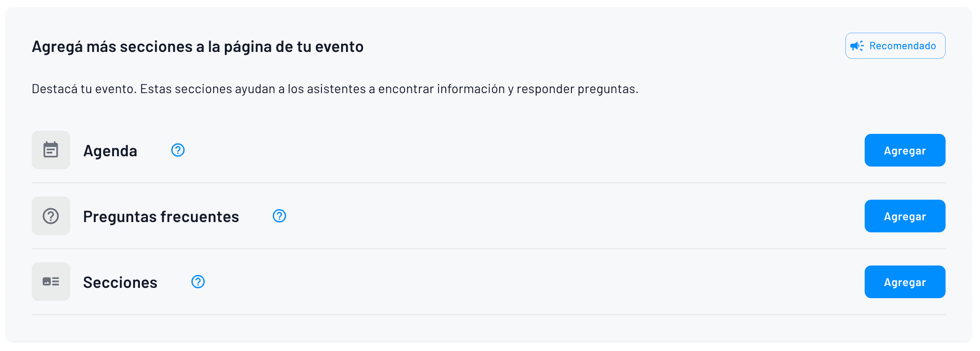
Task: Click the Secciones card icon
Action: pyautogui.click(x=51, y=282)
